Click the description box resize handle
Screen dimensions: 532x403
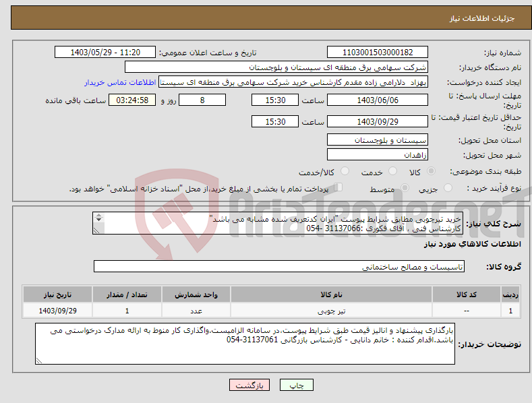click(x=96, y=230)
